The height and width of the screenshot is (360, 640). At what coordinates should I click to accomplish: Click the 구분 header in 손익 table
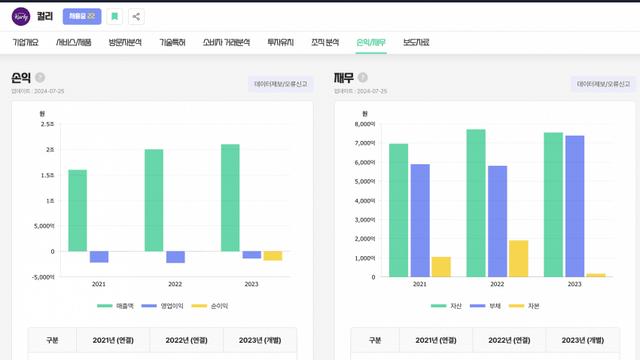[52, 340]
